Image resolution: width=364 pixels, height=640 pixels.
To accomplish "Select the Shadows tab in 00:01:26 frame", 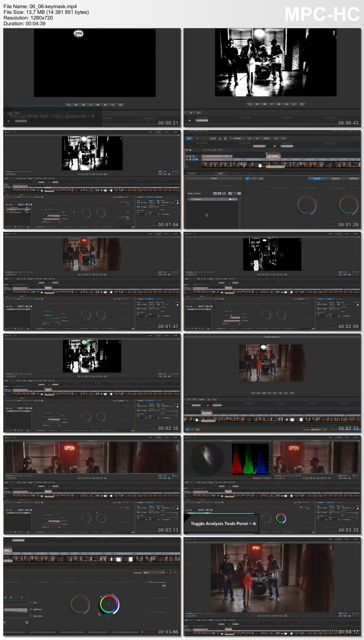I will [335, 178].
